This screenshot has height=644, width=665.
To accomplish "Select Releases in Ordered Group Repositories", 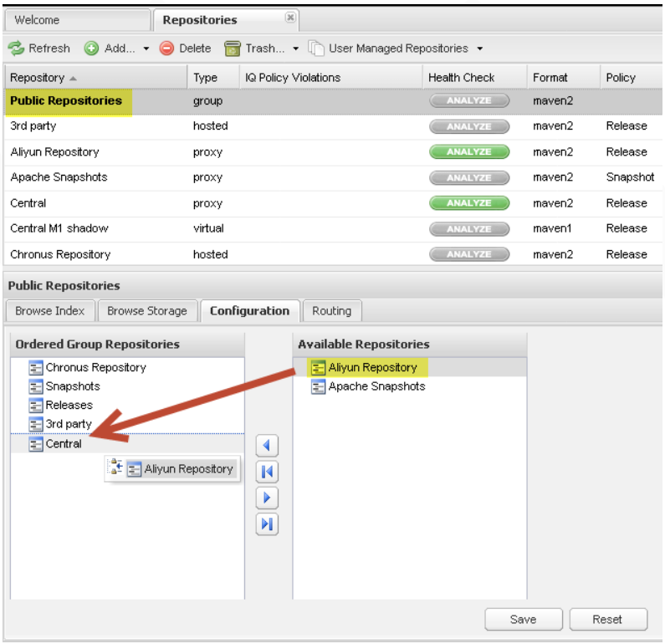I will [x=127, y=406].
